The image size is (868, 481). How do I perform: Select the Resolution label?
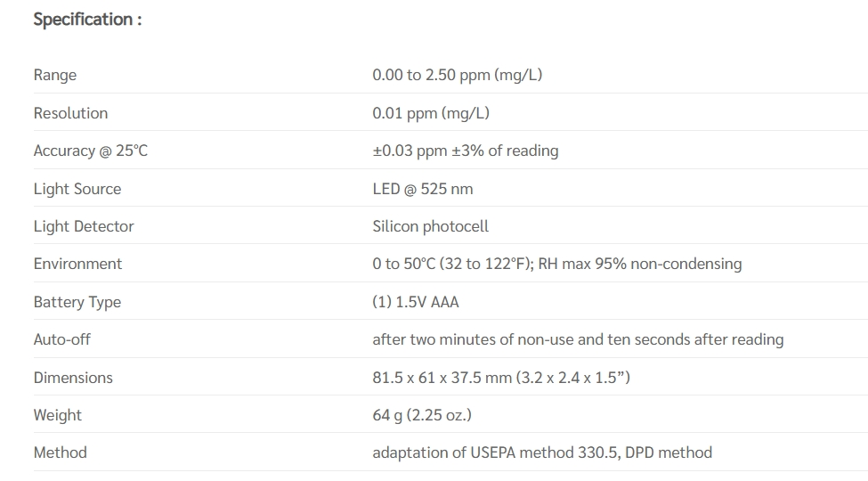[70, 113]
